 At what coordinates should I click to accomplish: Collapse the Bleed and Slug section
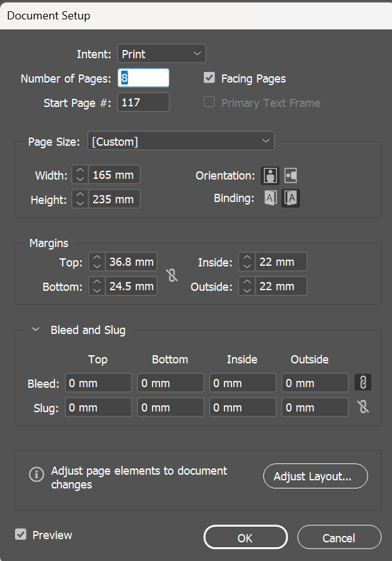36,330
